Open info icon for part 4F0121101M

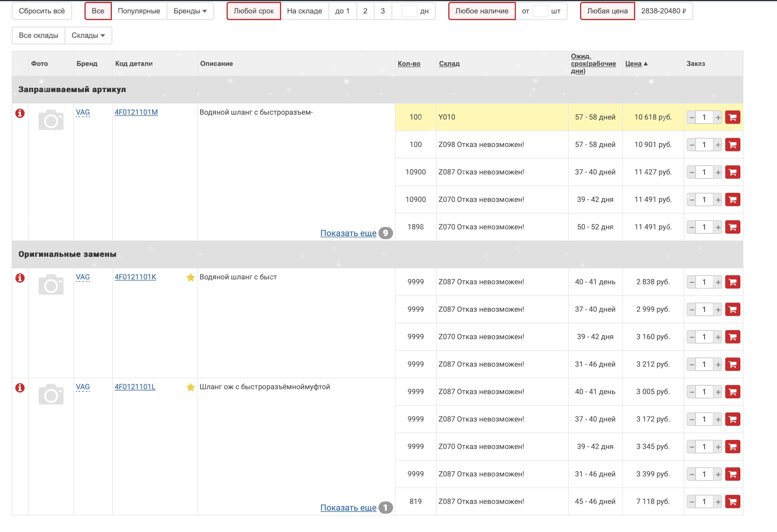[x=20, y=113]
